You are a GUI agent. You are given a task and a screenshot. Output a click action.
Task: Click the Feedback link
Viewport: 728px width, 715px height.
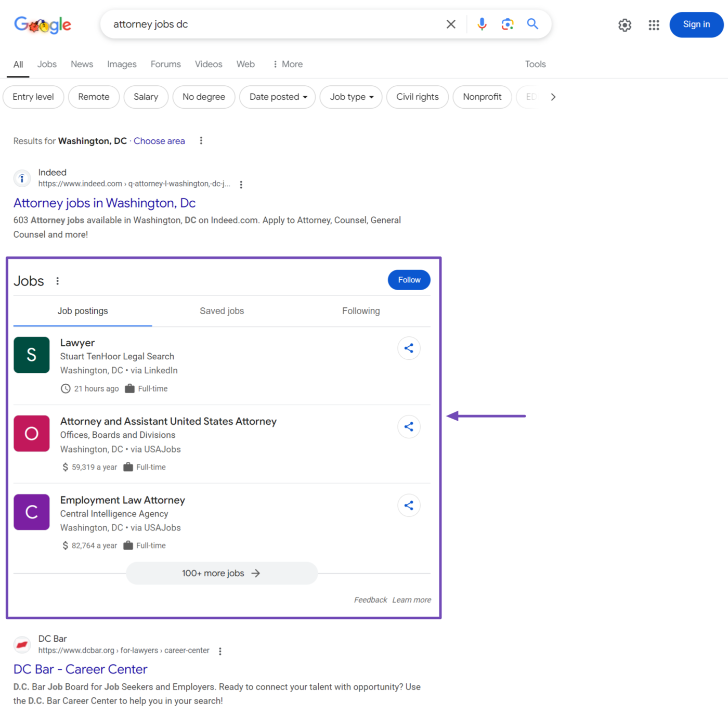tap(370, 600)
